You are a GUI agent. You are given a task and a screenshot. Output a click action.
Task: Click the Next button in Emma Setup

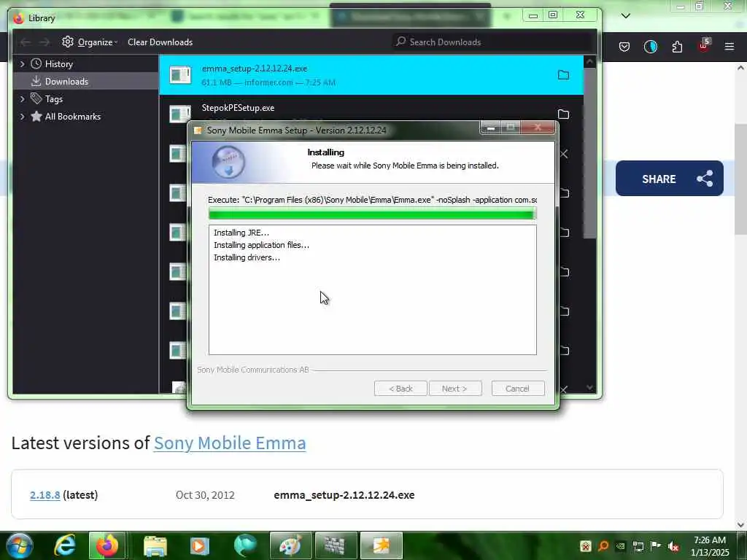point(455,389)
